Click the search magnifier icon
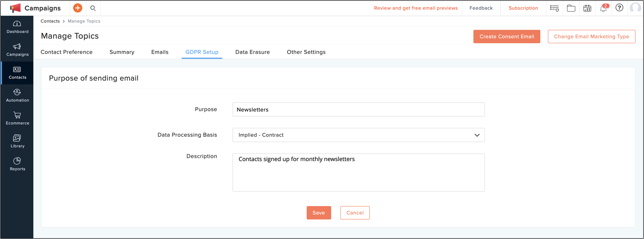The width and height of the screenshot is (644, 239). [93, 8]
